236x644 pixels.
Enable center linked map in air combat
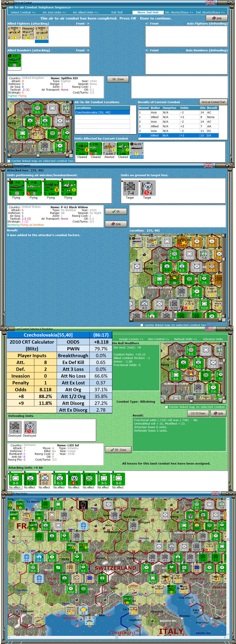(9, 161)
